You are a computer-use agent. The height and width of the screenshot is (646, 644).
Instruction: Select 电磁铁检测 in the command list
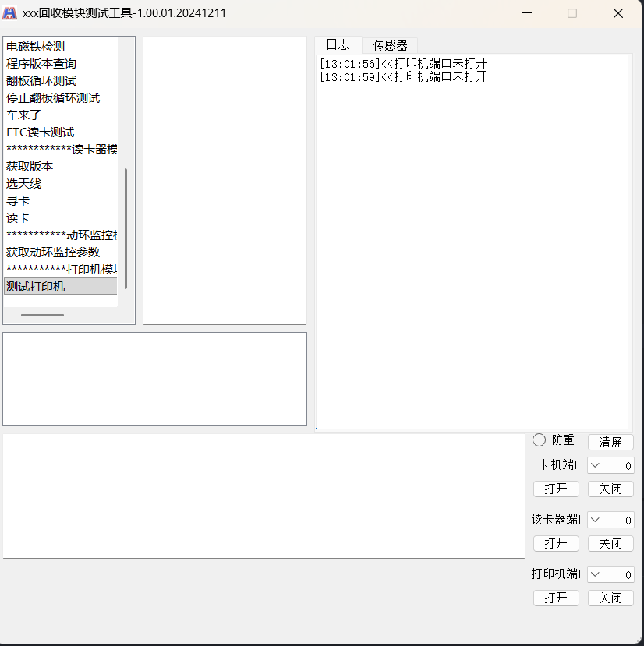[x=61, y=47]
